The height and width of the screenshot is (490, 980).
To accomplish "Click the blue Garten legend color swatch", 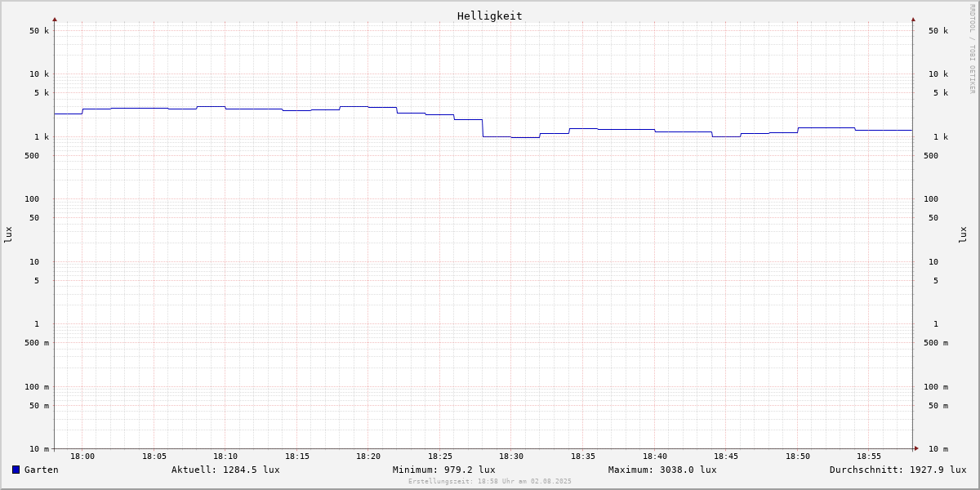I will point(16,470).
